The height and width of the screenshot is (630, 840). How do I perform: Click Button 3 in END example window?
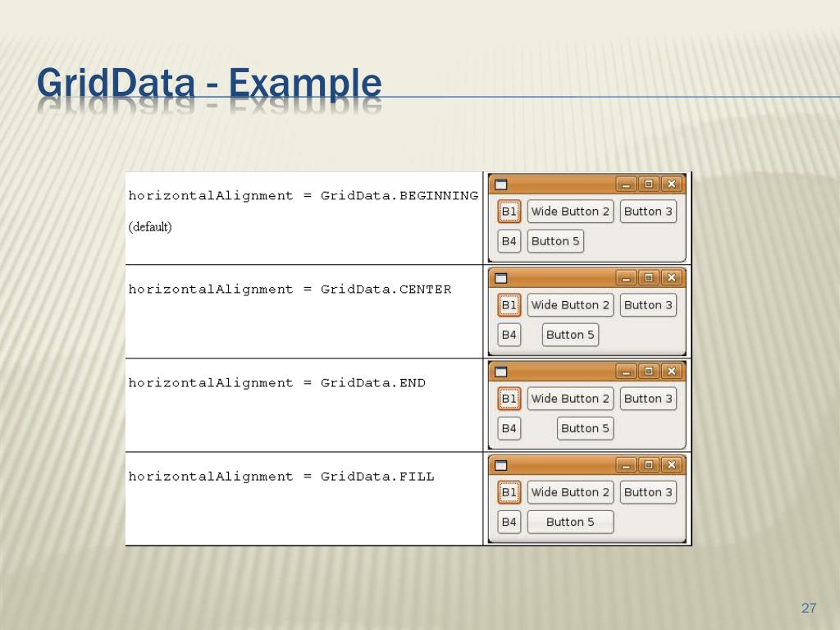coord(648,399)
